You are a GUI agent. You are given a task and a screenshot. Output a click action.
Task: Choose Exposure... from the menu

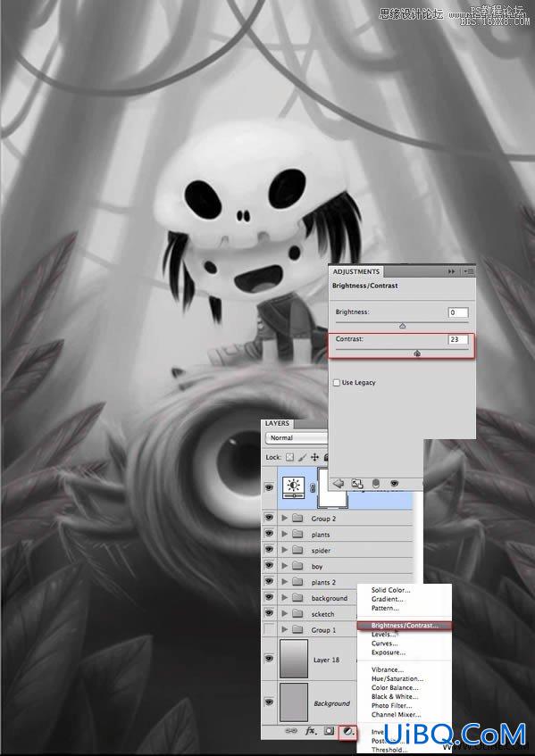point(389,652)
